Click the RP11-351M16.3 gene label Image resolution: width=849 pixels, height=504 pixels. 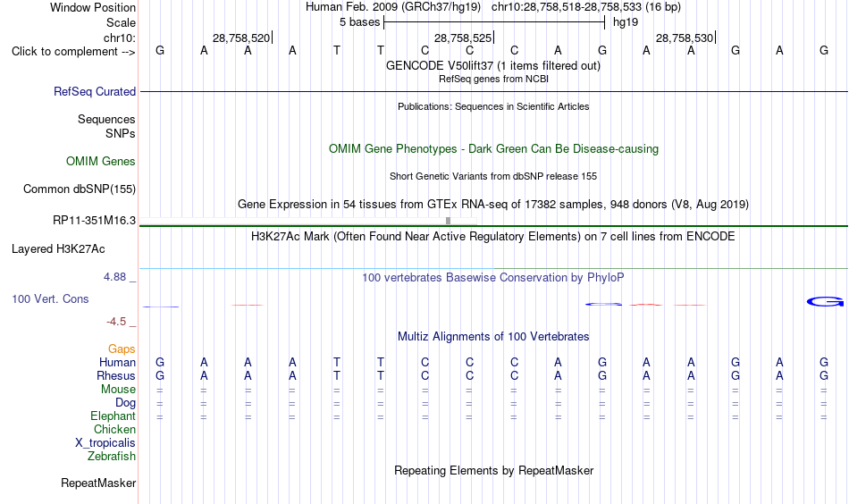click(94, 221)
